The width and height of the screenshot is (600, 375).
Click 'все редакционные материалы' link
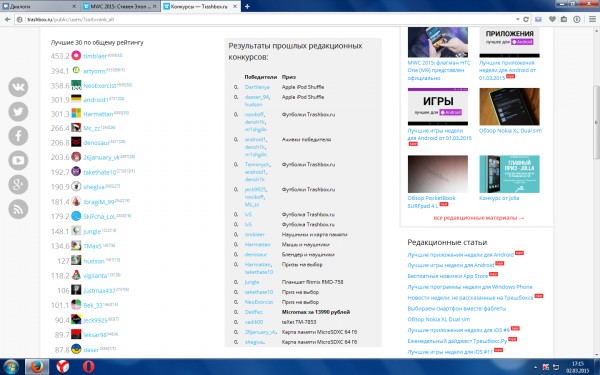(479, 218)
